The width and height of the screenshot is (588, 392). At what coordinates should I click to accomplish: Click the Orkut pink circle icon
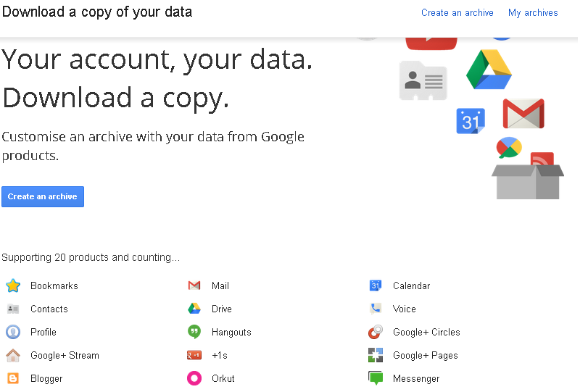click(194, 378)
